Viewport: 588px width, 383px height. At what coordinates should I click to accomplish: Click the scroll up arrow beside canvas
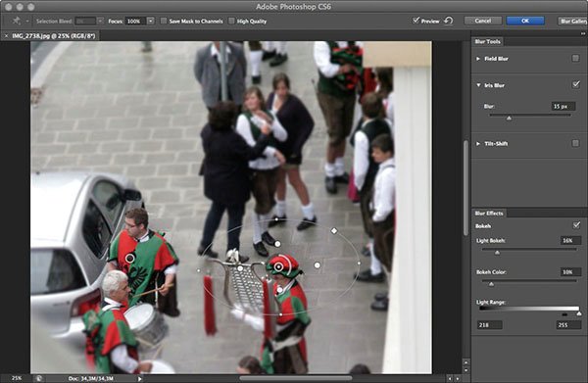pos(465,362)
